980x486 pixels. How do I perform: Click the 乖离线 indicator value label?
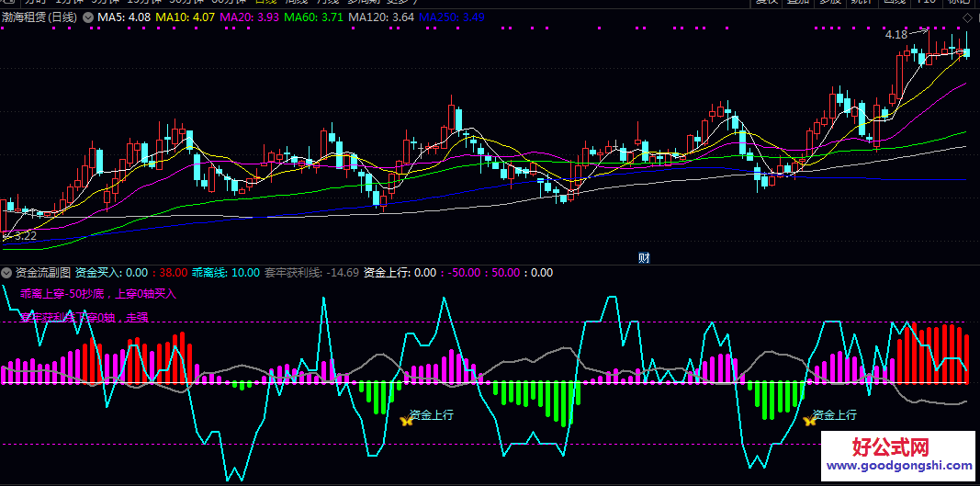click(x=225, y=273)
